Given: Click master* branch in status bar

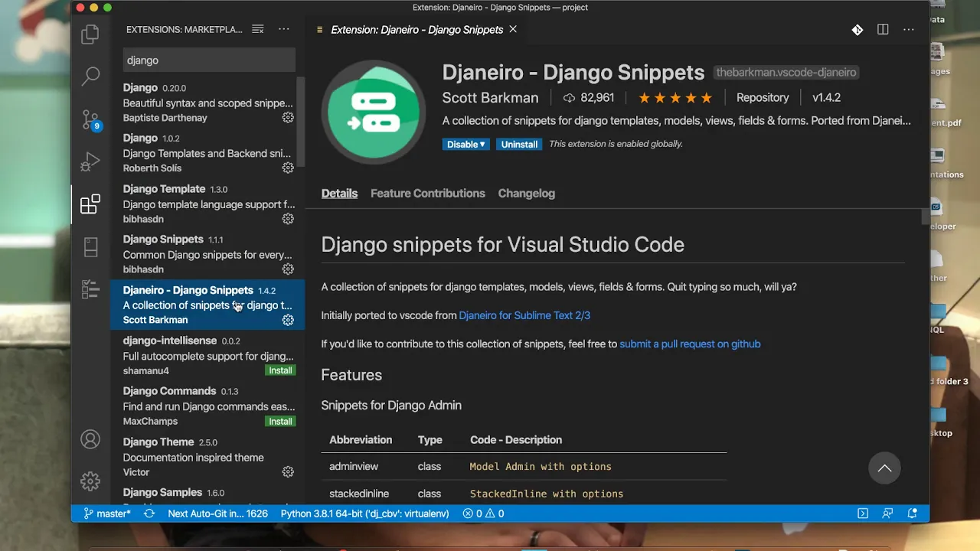Looking at the screenshot, I should click(x=107, y=514).
